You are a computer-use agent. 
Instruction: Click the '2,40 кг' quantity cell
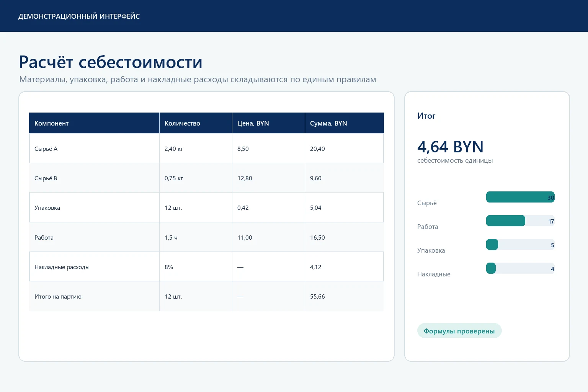[196, 149]
